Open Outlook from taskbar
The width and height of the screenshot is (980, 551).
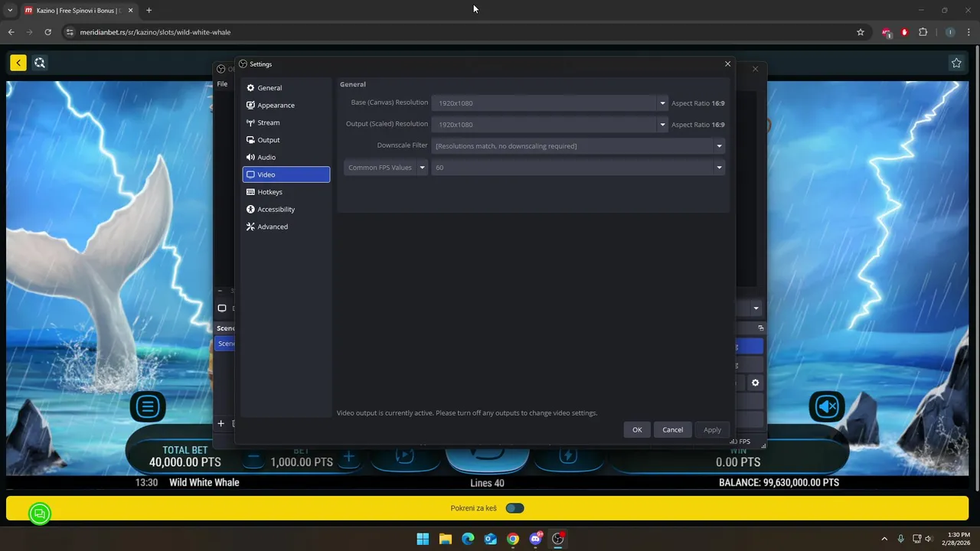(490, 539)
